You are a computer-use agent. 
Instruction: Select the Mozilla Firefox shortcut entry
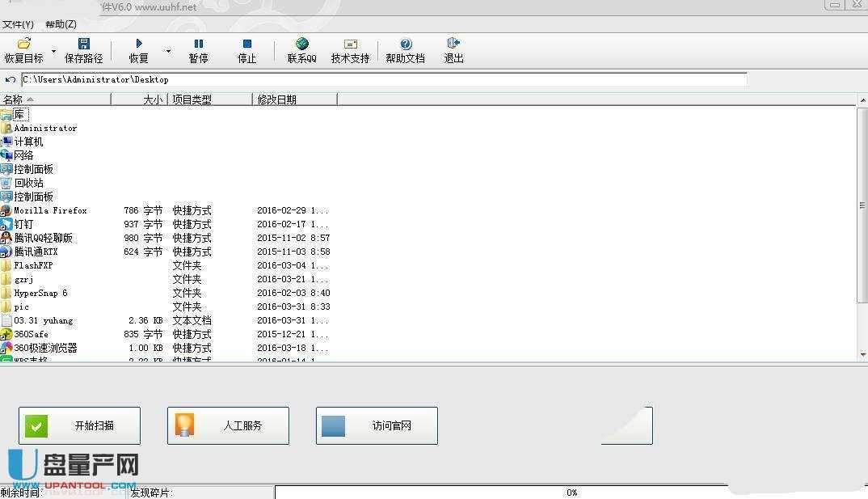click(50, 210)
